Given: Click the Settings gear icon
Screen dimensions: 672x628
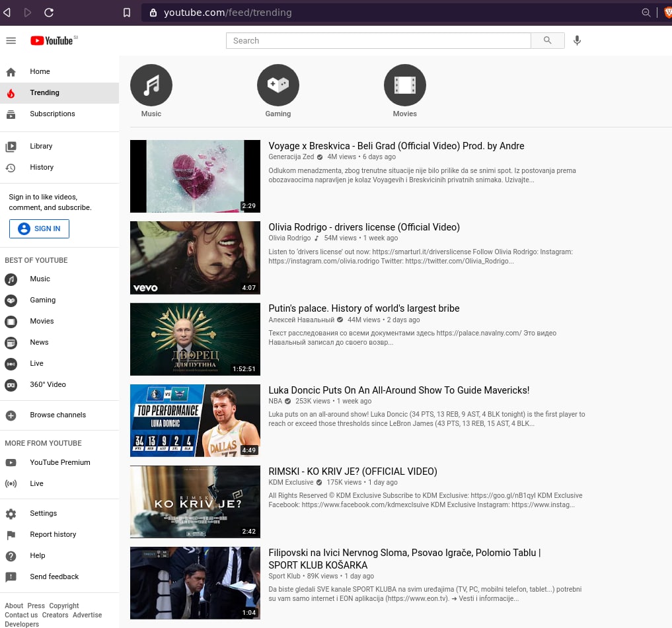Looking at the screenshot, I should [11, 514].
